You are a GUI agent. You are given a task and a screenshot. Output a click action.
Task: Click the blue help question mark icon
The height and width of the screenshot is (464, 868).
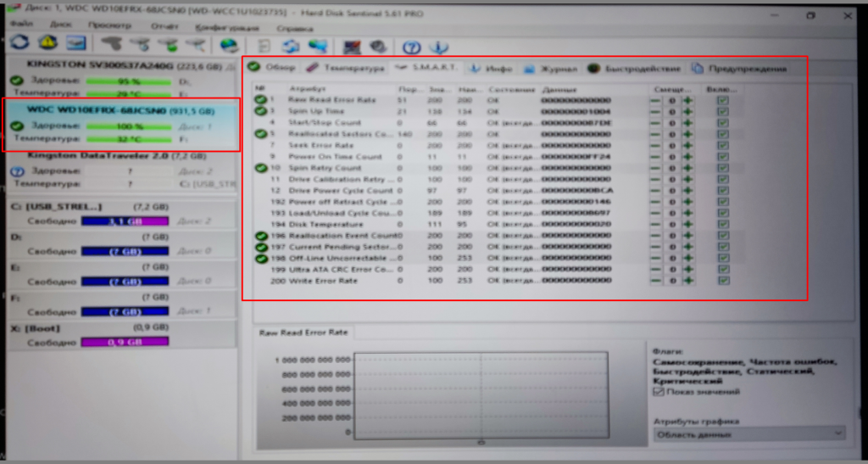pyautogui.click(x=412, y=46)
